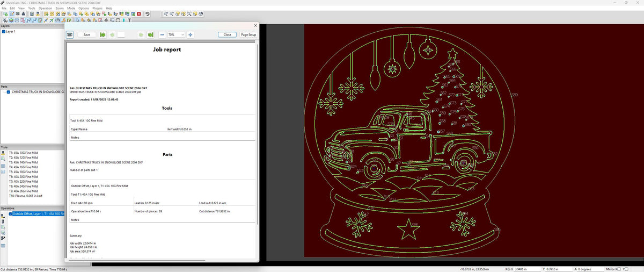Click the top icon beside the Operations list
The height and width of the screenshot is (272, 644).
point(3,215)
